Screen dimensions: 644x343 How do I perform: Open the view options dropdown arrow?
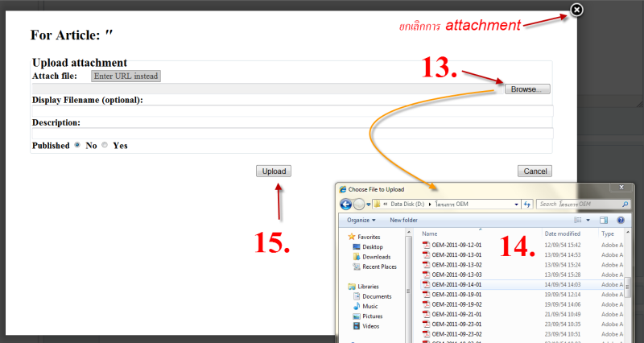[x=588, y=221]
